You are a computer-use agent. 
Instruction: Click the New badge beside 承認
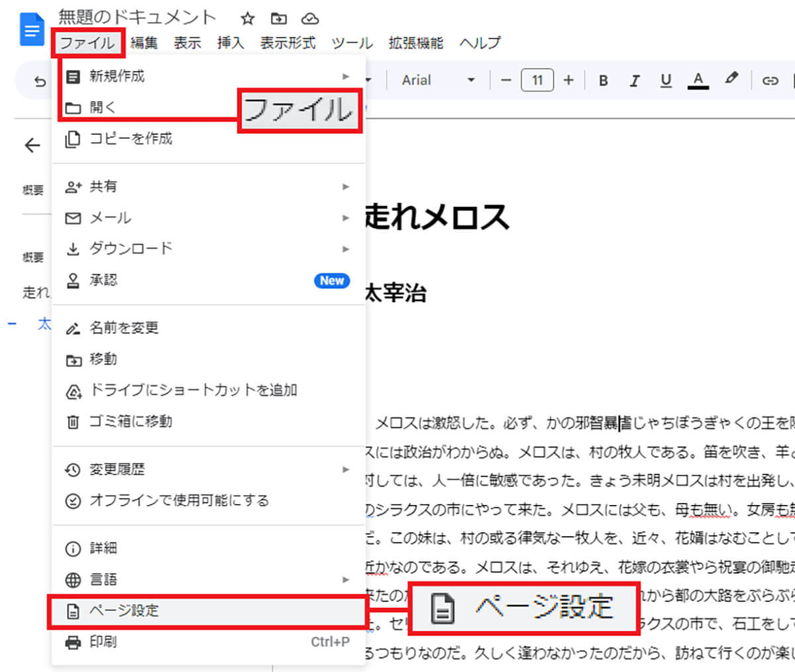[332, 280]
